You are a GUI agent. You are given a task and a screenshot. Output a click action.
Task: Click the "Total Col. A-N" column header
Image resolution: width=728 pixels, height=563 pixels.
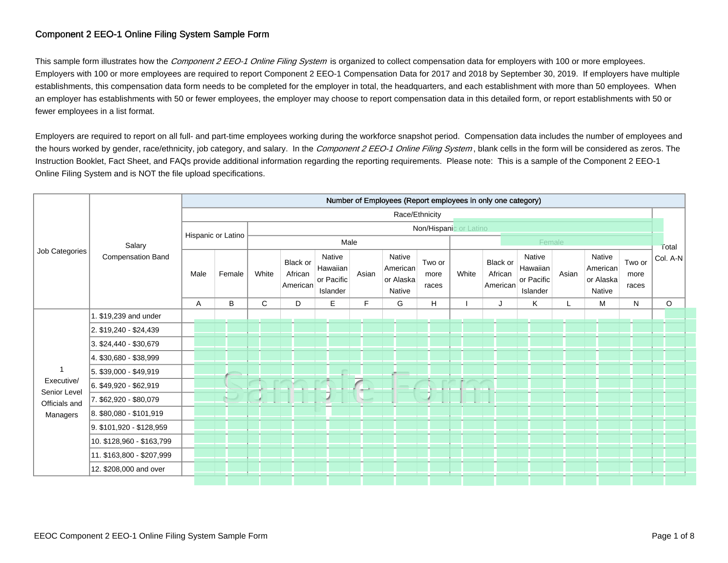coord(669,253)
